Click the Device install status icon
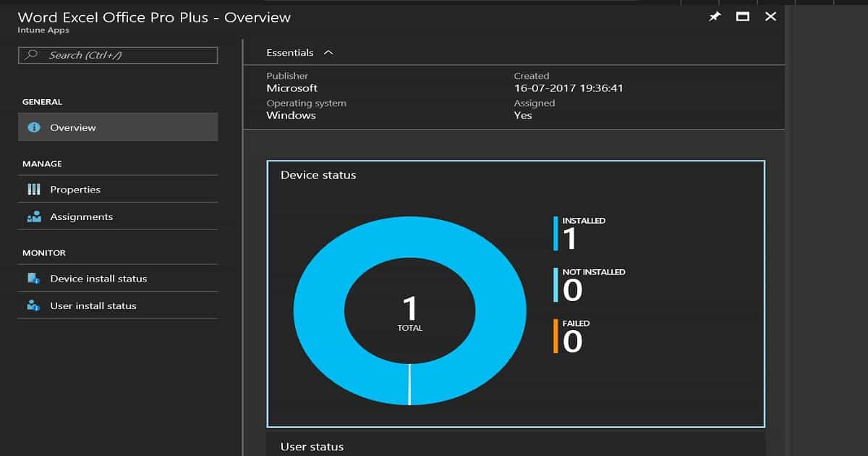Screen dimensions: 868x456 pos(33,279)
